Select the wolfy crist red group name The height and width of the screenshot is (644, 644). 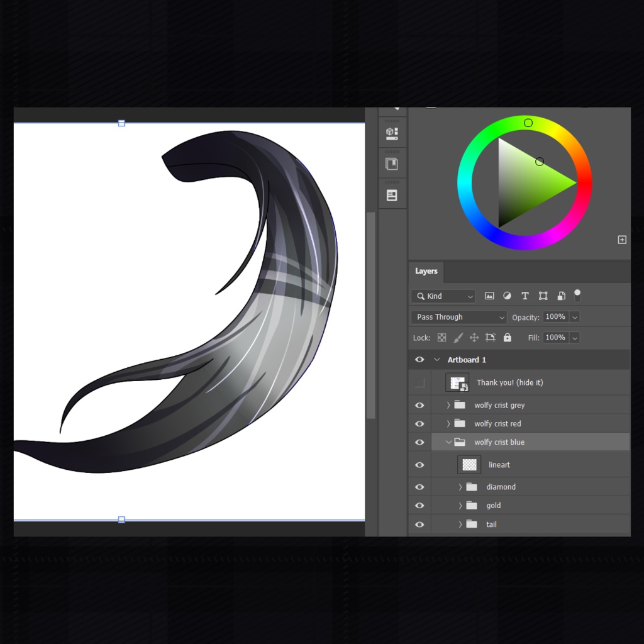pos(497,424)
